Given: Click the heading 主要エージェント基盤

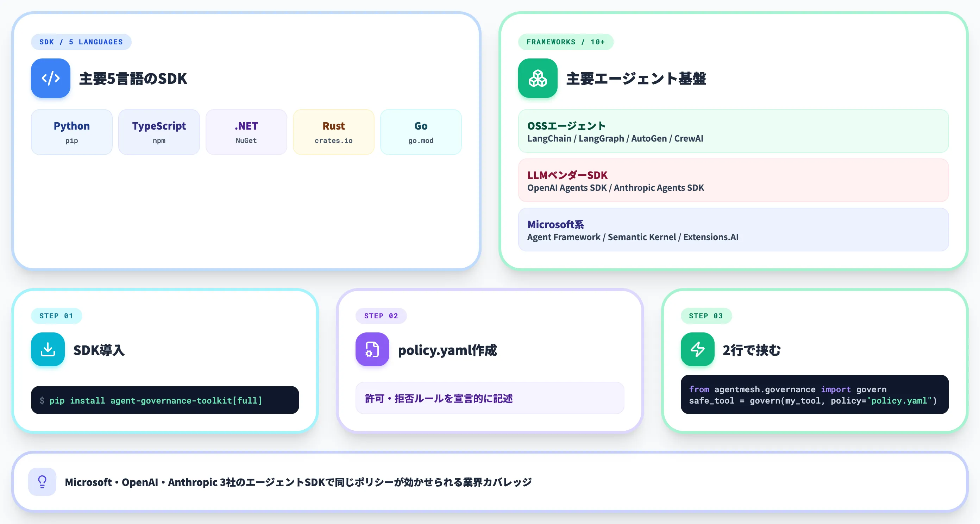Looking at the screenshot, I should 636,79.
